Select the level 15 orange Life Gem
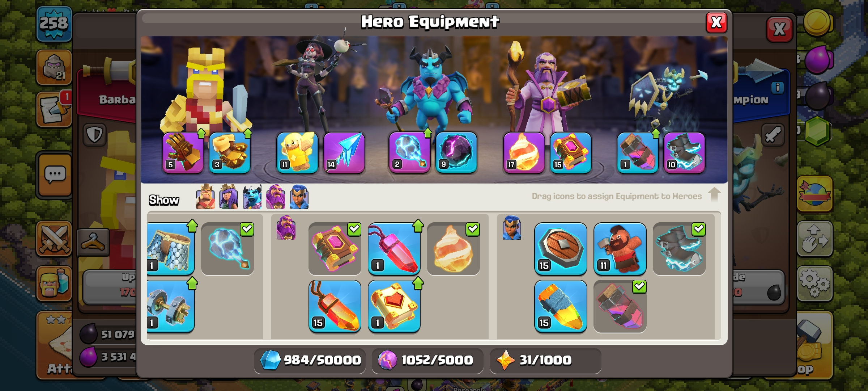 point(335,306)
